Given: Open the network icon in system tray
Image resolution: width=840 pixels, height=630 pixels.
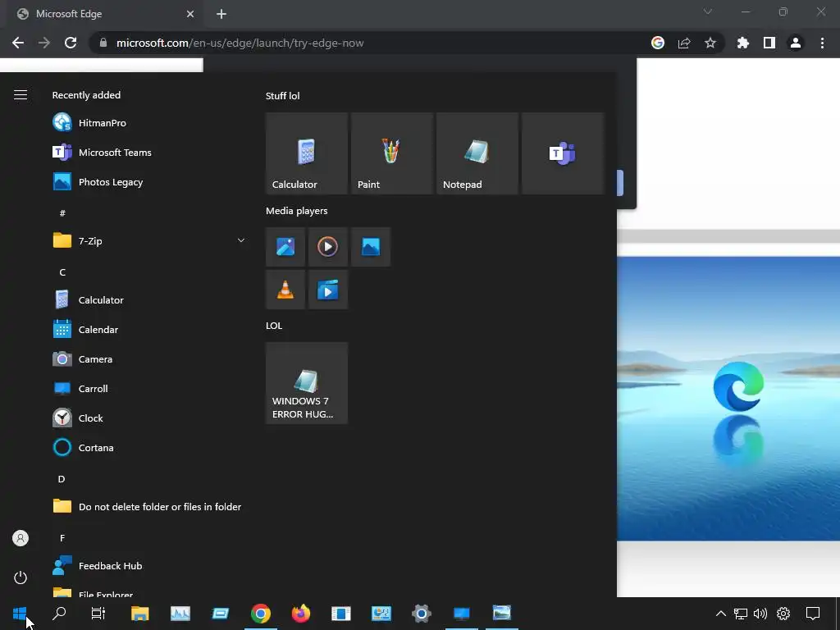Looking at the screenshot, I should 741,614.
